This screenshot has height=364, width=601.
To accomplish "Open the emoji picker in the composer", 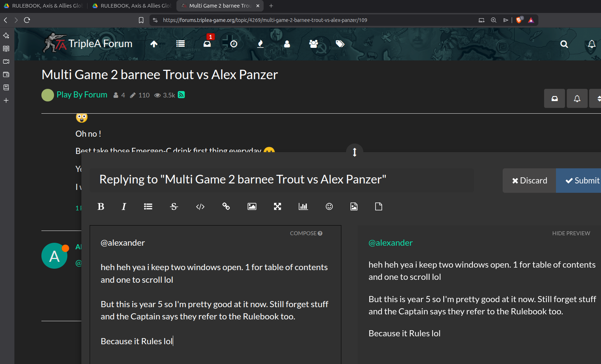I will (x=329, y=206).
